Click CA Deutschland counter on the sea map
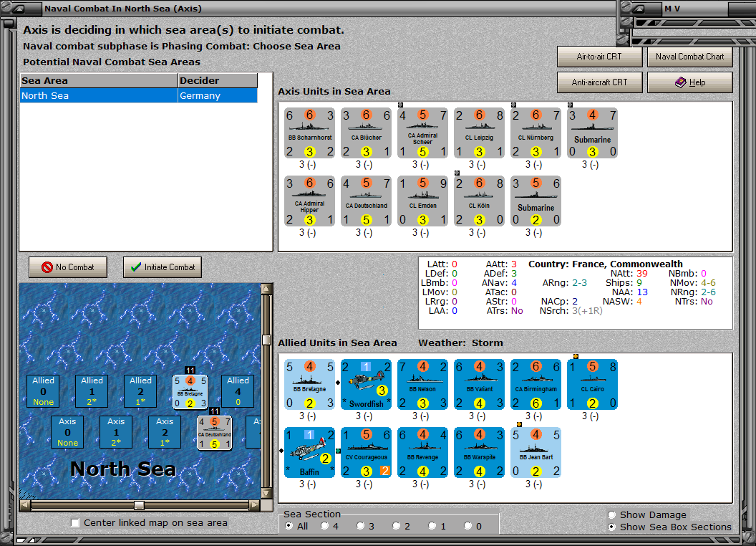This screenshot has width=756, height=546. click(x=215, y=433)
